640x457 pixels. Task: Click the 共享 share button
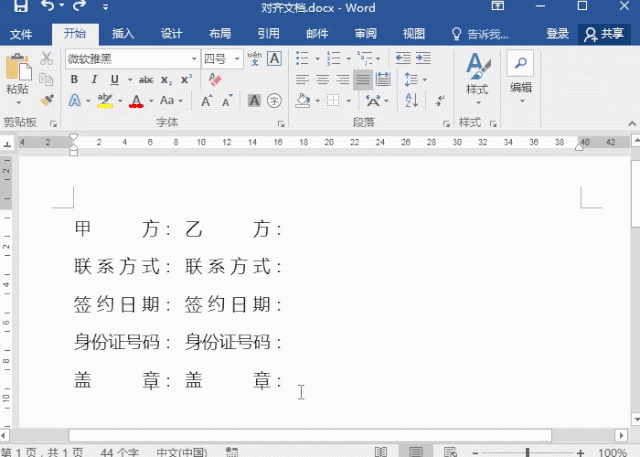tap(604, 34)
